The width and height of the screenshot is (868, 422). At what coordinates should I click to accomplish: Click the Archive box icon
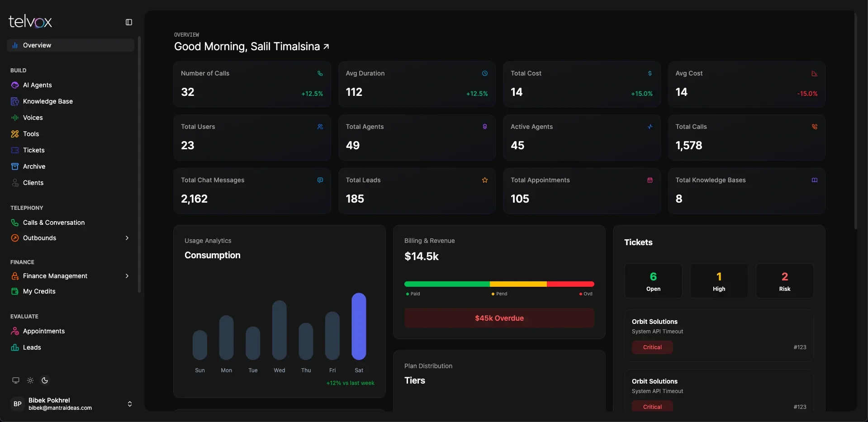[15, 166]
